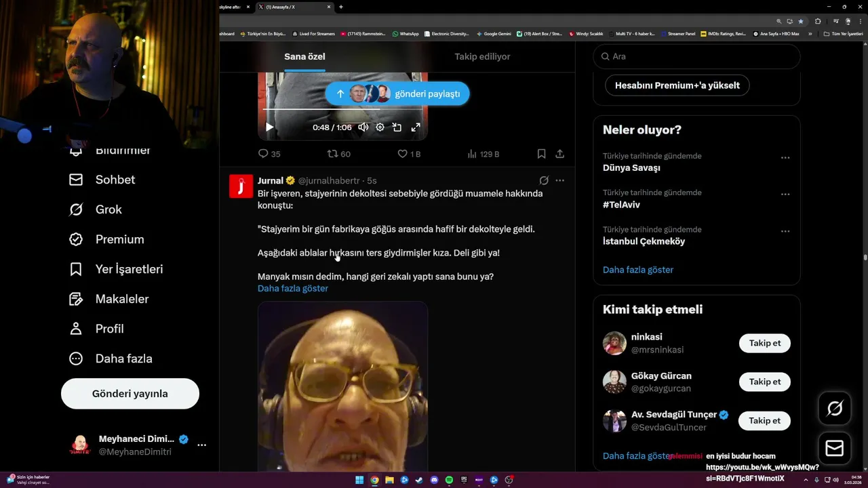Image resolution: width=868 pixels, height=488 pixels.
Task: Show hidden system tray icons
Action: 806,480
